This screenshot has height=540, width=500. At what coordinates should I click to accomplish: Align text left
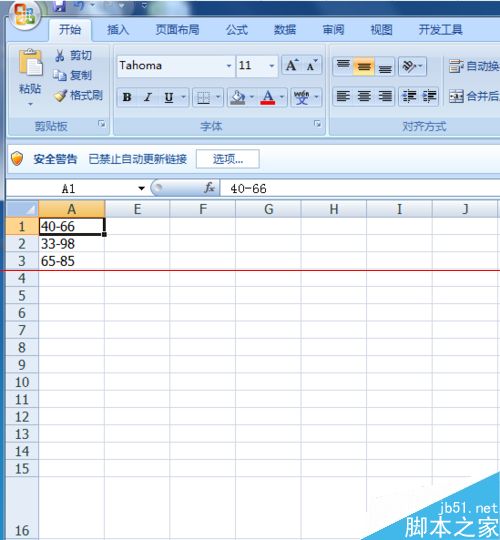[x=343, y=96]
